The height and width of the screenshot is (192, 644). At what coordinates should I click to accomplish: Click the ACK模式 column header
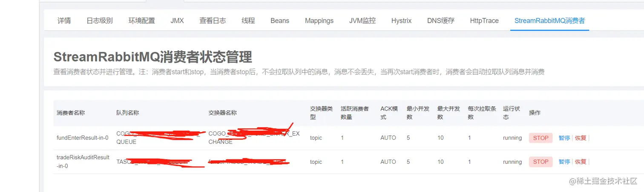[x=389, y=113]
